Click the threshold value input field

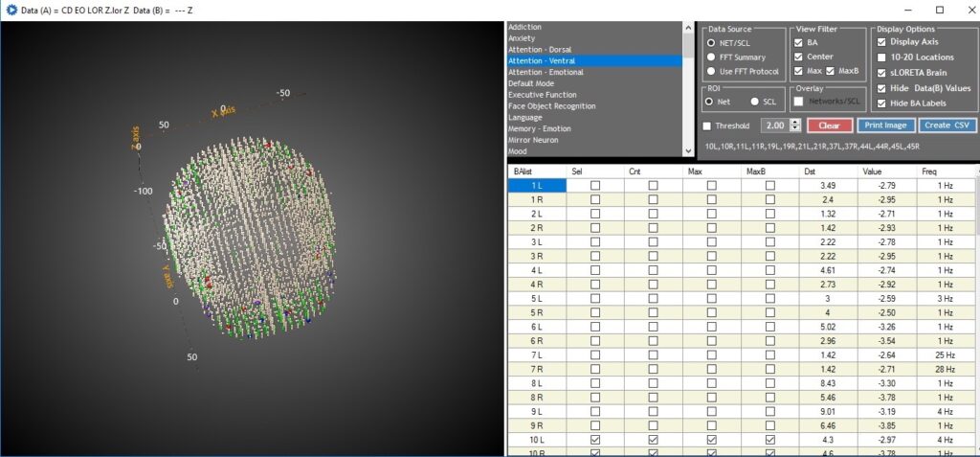coord(774,126)
